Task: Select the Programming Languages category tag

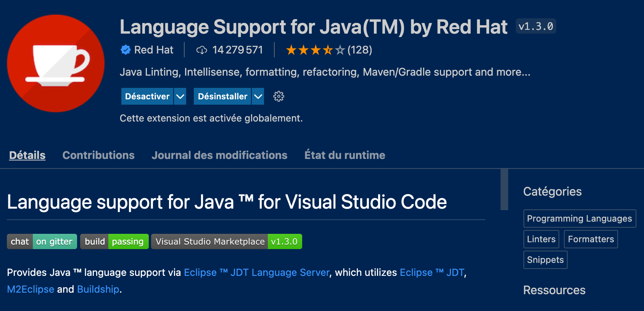Action: 579,219
